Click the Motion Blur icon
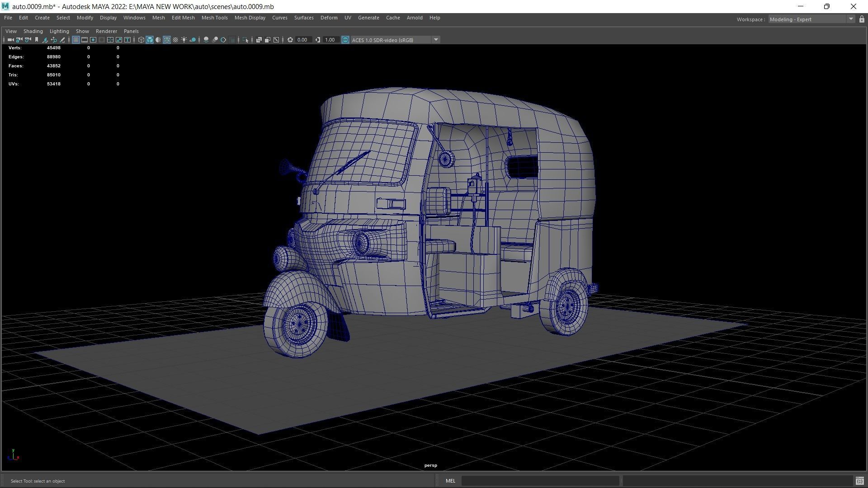Viewport: 868px width, 488px height. [x=215, y=40]
